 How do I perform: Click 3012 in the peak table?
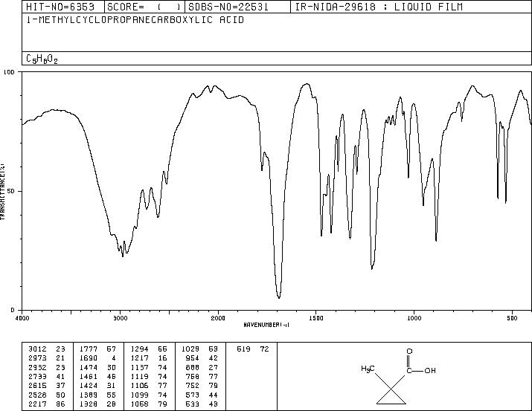(38, 349)
